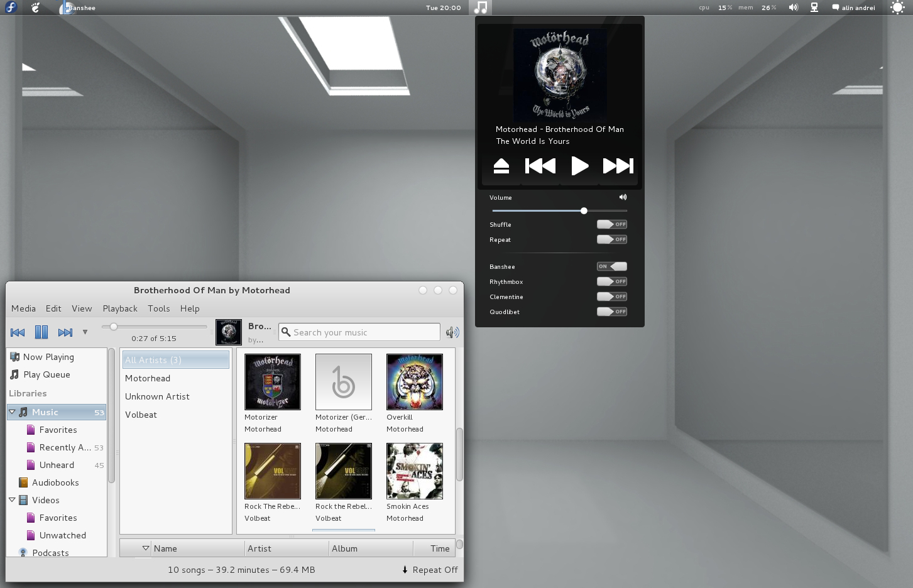Screen dimensions: 913x588
Task: Enable the Rhythmbox player switch
Action: point(612,281)
